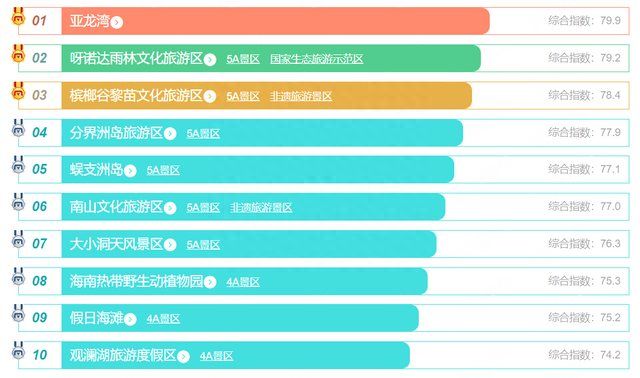The width and height of the screenshot is (640, 378).
Task: Click the 5A景区 tag for 分界洲岛旅游区
Action: (x=203, y=133)
